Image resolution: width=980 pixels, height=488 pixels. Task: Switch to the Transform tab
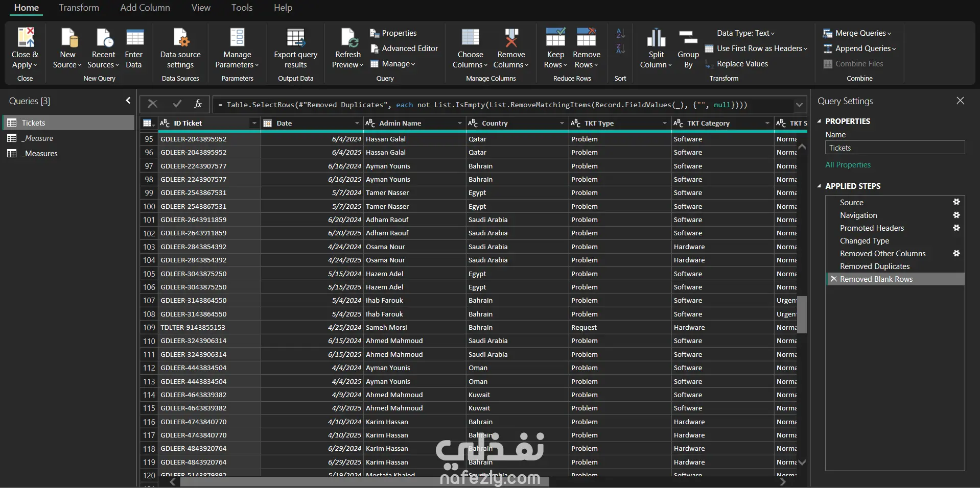click(79, 8)
